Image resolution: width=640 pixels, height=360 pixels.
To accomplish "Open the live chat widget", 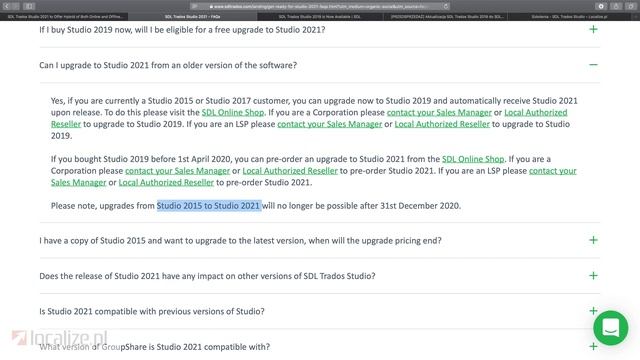I will click(x=611, y=328).
